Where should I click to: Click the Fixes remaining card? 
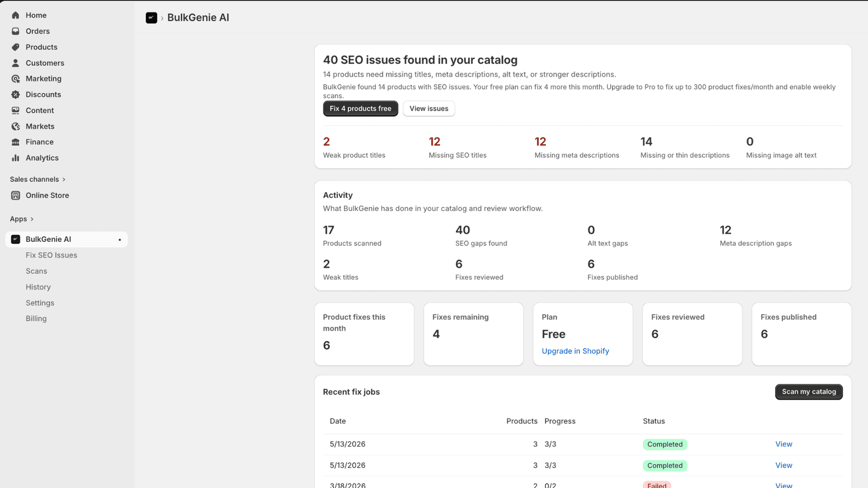point(474,334)
